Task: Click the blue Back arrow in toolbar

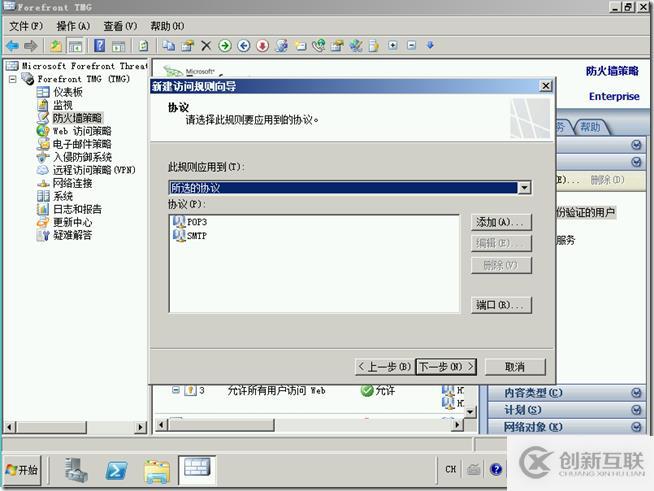Action: (x=13, y=45)
